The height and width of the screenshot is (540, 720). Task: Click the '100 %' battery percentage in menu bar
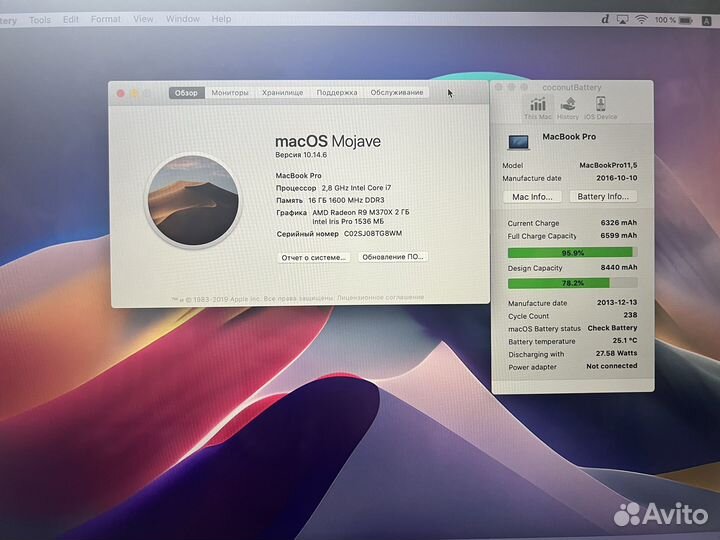click(x=665, y=20)
